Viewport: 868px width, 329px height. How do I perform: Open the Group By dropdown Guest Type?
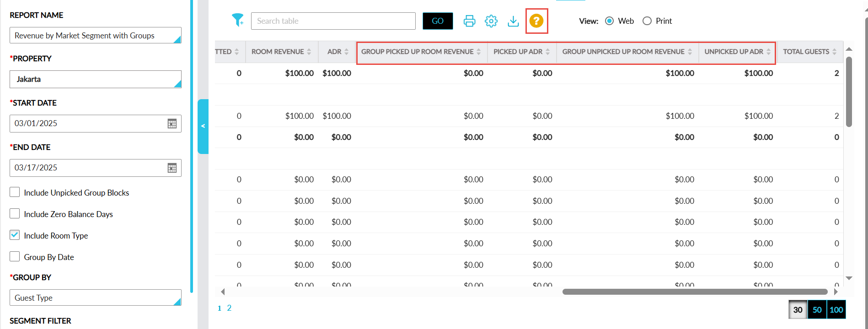click(x=95, y=297)
